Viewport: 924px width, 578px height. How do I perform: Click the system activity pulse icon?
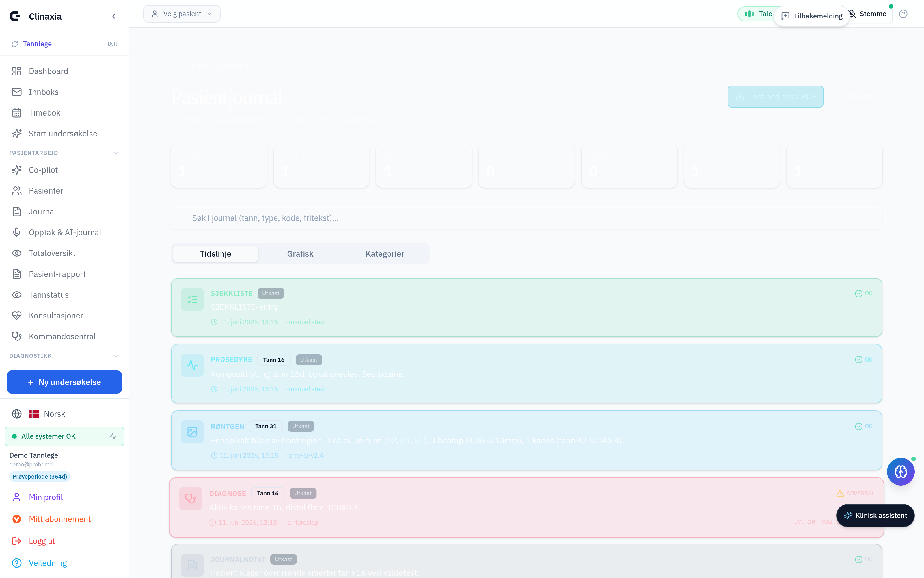tap(113, 436)
